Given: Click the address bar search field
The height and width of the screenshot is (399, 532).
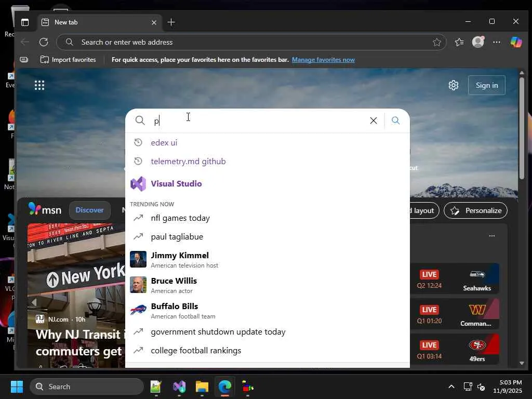Looking at the screenshot, I should (251, 42).
